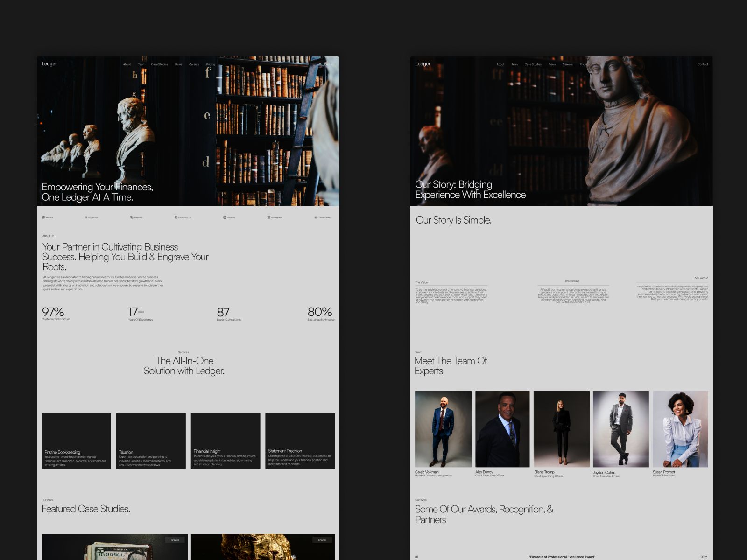This screenshot has width=747, height=560.
Task: Click 'The Vision' column heading
Action: (421, 282)
